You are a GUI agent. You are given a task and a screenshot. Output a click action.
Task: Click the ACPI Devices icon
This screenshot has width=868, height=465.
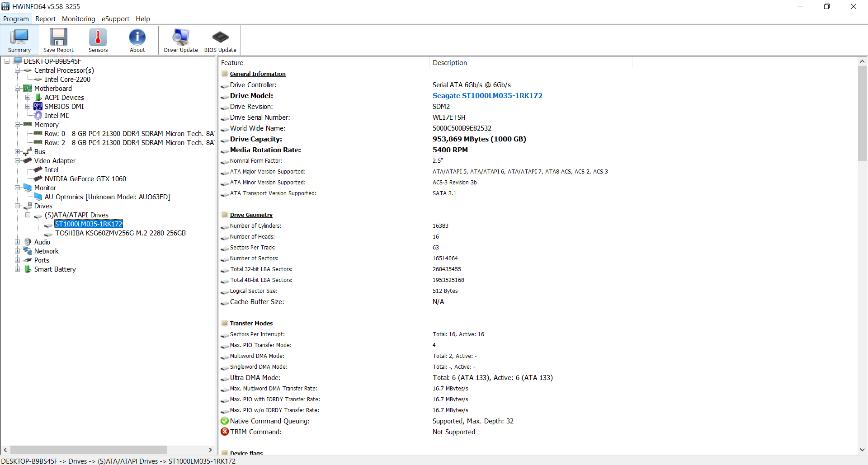[x=38, y=97]
